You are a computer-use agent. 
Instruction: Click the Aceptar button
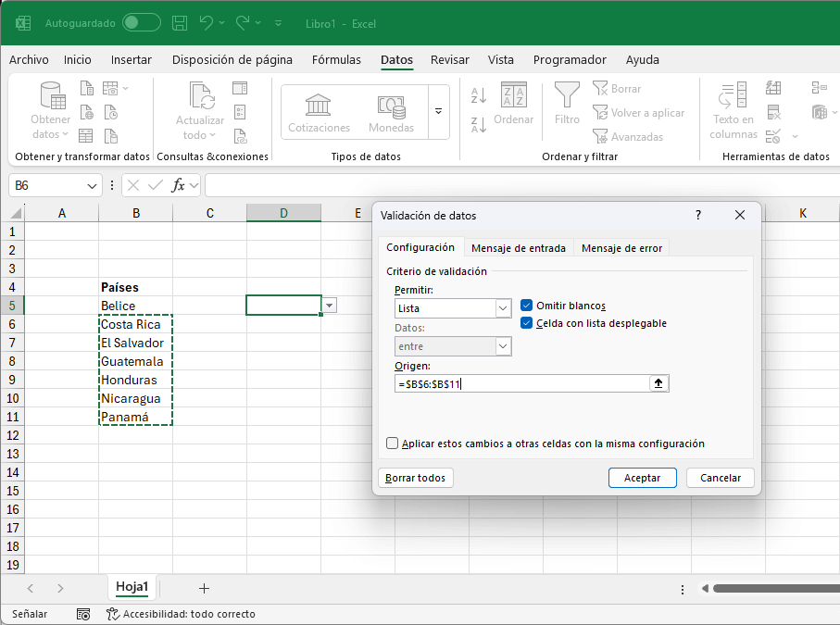click(643, 478)
